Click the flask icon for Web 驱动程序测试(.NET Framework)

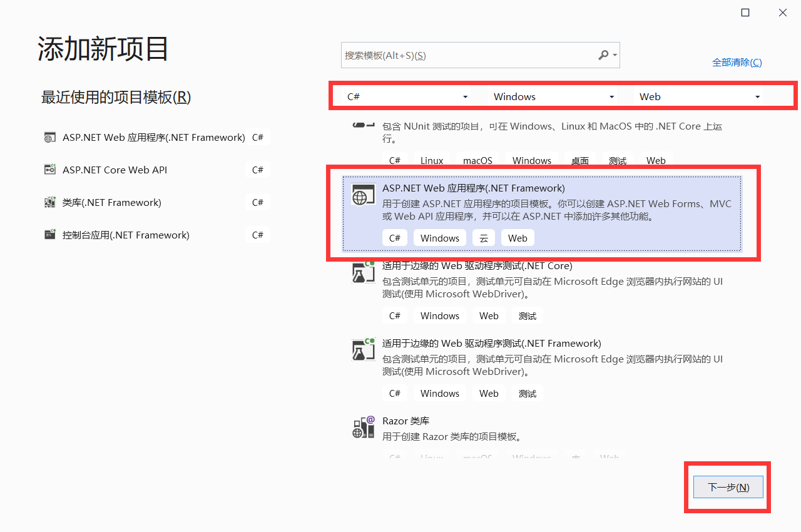coord(363,350)
